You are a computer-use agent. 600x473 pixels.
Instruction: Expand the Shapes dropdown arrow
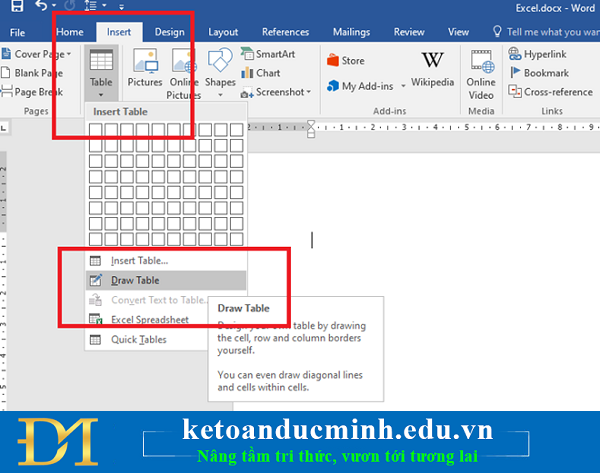pos(220,95)
